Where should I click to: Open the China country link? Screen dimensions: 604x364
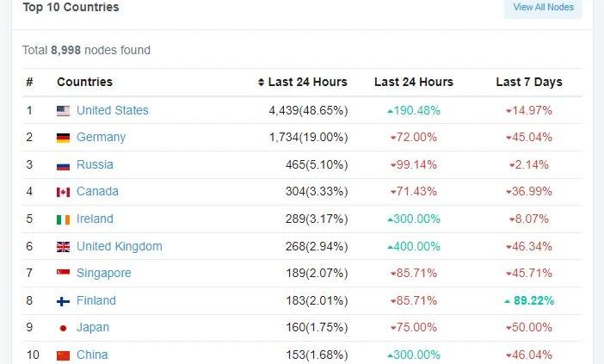(92, 355)
